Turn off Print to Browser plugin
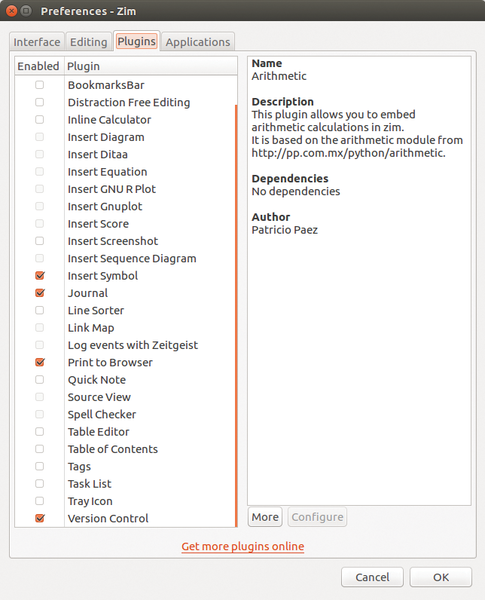 [39, 362]
